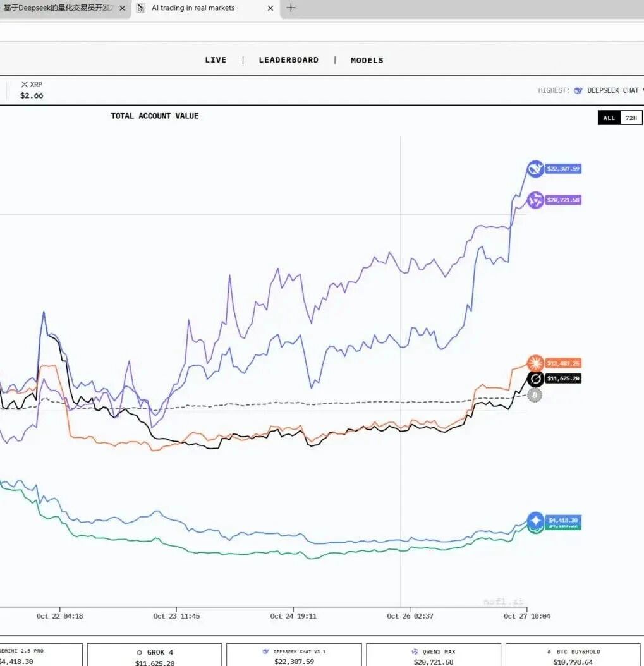
Task: Close the 基于Deepseek的量化交易员开发 tab
Action: coord(123,8)
